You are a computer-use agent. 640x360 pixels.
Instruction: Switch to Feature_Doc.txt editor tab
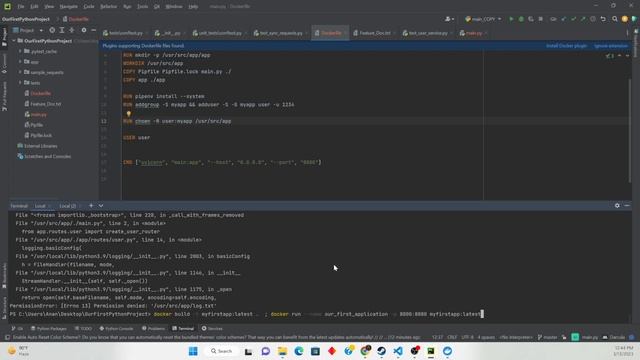point(372,33)
